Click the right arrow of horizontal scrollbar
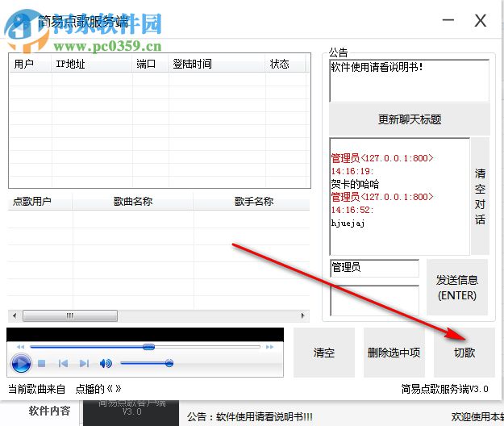Image resolution: width=504 pixels, height=426 pixels. click(x=302, y=315)
